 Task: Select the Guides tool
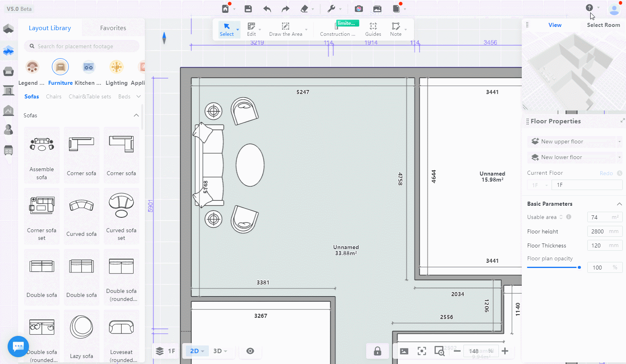click(373, 29)
